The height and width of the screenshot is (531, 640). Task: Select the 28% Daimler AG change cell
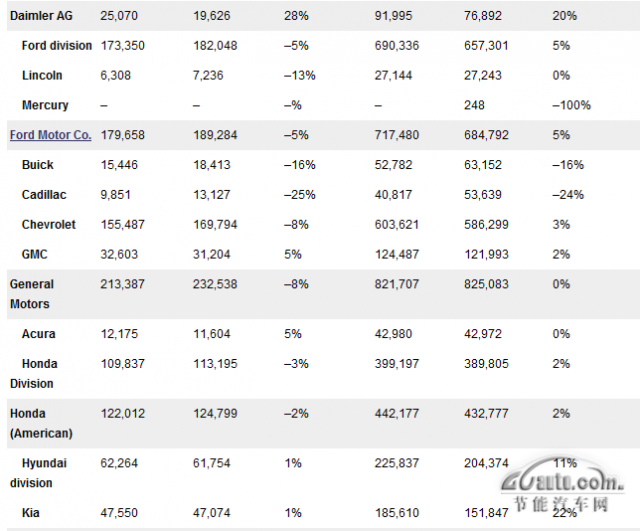point(296,16)
